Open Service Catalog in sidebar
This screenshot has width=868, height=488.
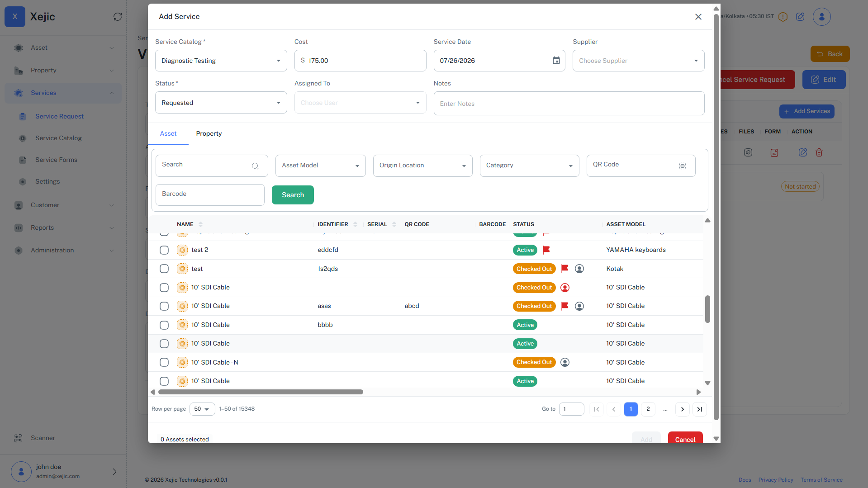(x=58, y=138)
